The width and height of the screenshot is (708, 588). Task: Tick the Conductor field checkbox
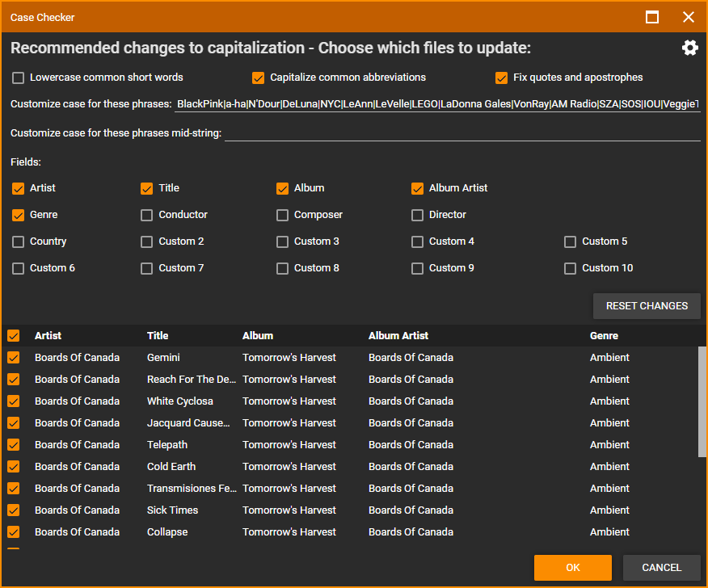[x=146, y=216]
